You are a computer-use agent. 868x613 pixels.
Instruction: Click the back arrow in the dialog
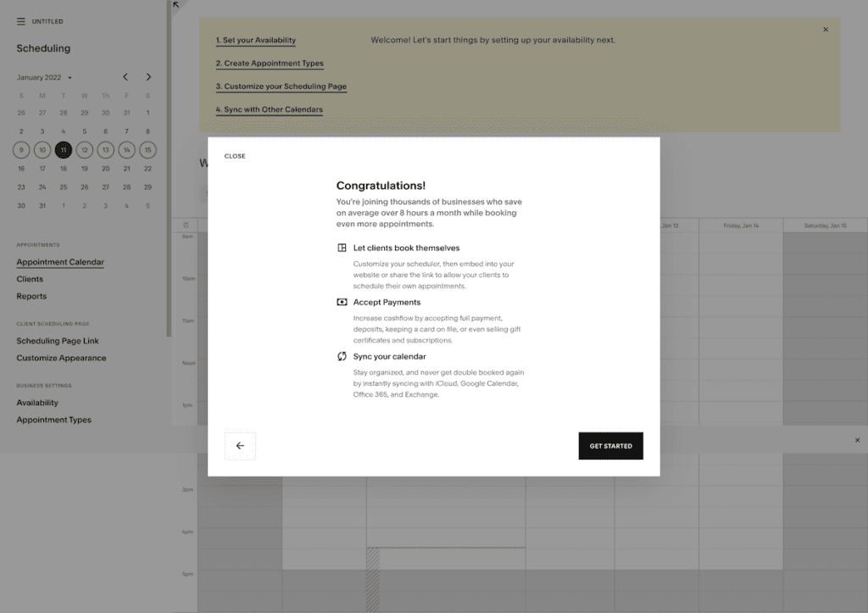(240, 446)
